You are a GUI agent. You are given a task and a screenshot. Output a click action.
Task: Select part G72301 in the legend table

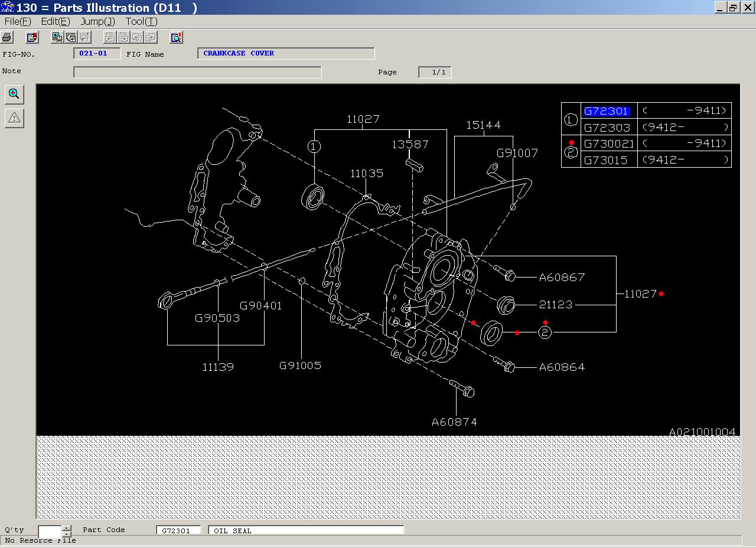coord(607,111)
